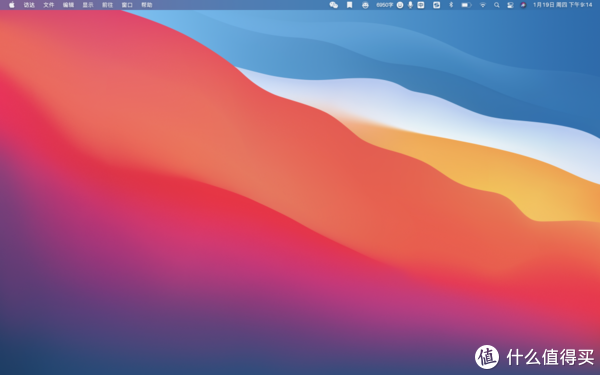Click the WeChat icon in menu bar
The image size is (600, 375).
click(334, 5)
